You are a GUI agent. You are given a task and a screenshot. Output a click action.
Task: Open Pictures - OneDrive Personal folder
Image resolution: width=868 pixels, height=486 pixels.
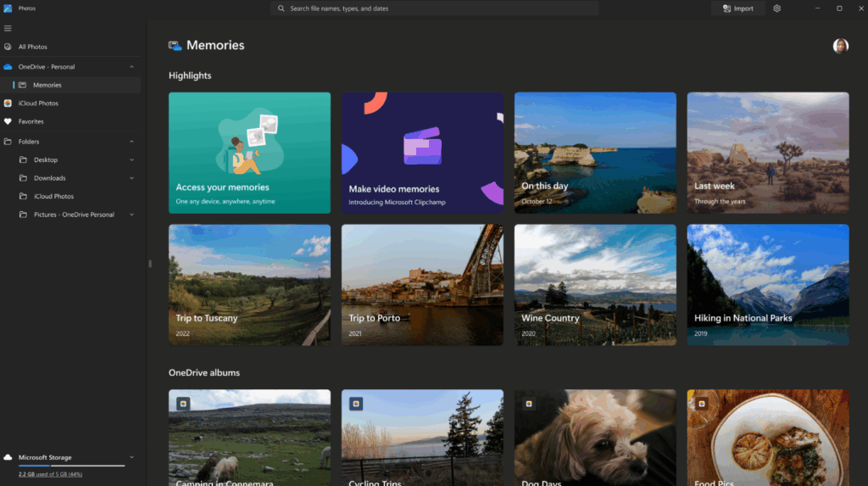click(x=74, y=215)
